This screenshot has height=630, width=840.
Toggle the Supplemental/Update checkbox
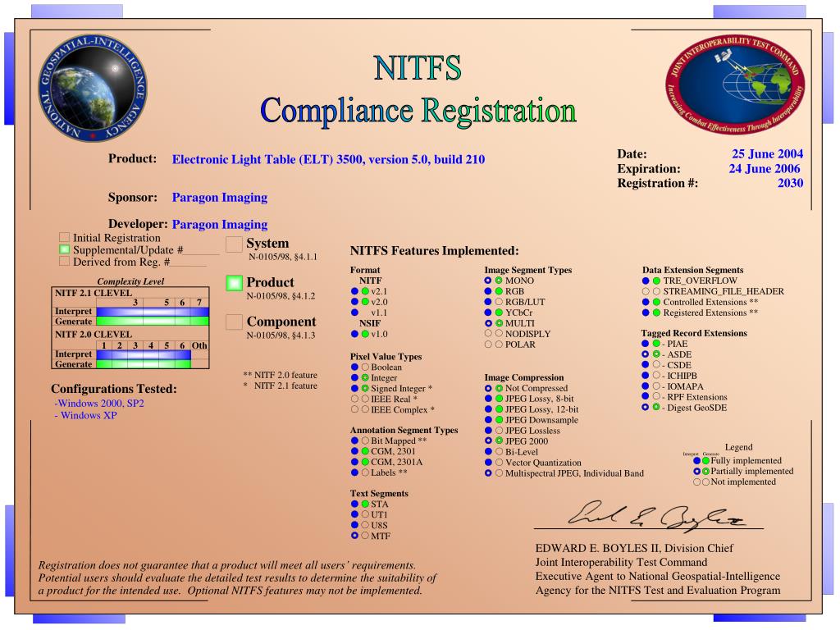64,249
